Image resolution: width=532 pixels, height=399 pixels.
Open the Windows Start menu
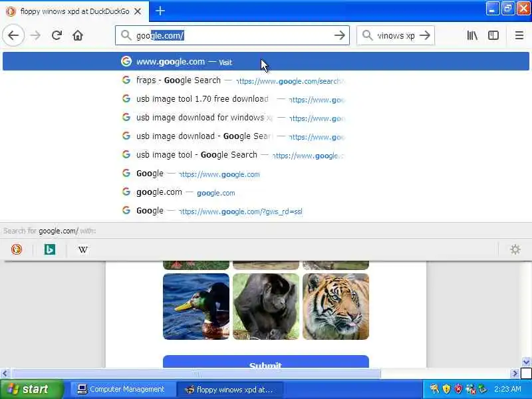tap(31, 389)
